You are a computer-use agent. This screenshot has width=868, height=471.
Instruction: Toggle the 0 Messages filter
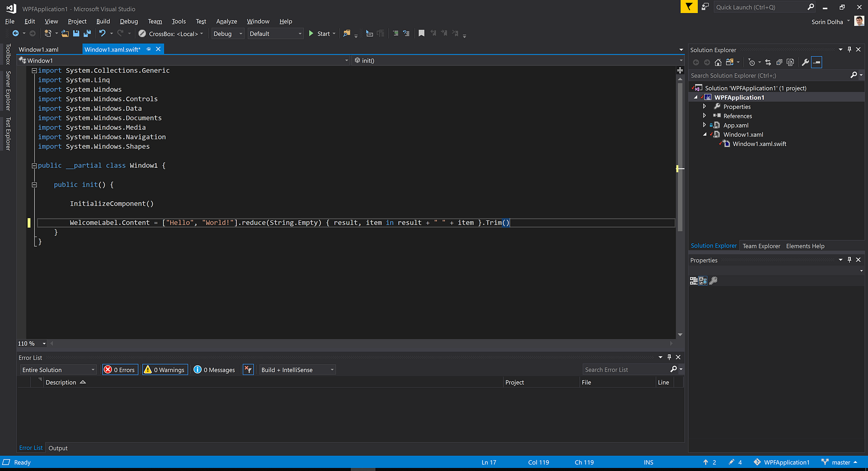tap(215, 370)
